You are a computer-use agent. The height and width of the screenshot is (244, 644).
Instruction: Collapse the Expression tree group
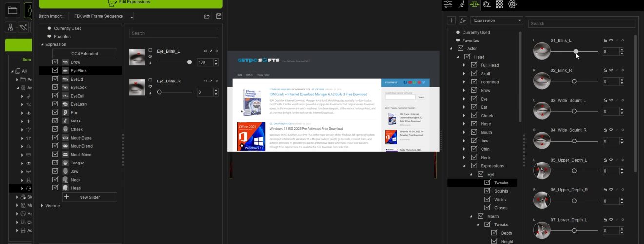coord(42,44)
